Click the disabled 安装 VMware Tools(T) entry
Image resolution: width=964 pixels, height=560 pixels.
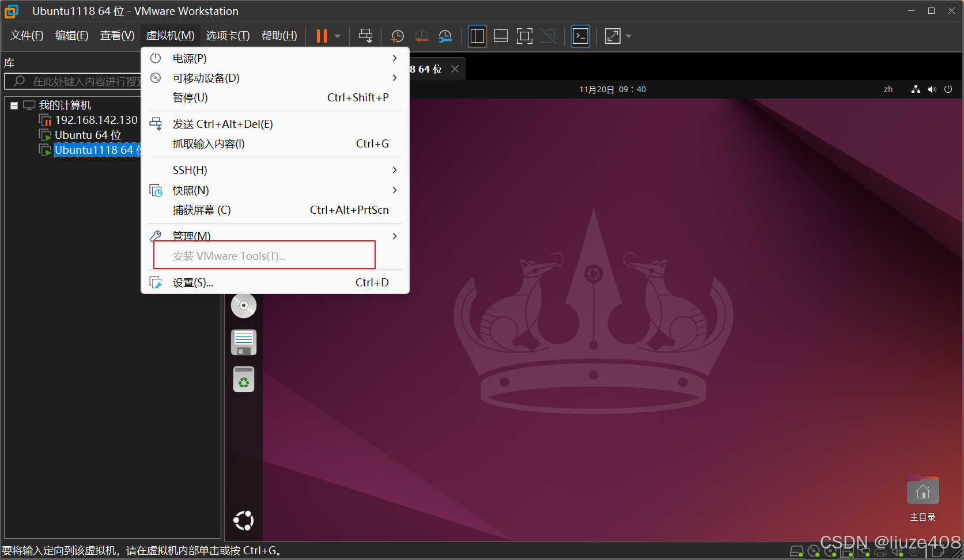275,256
